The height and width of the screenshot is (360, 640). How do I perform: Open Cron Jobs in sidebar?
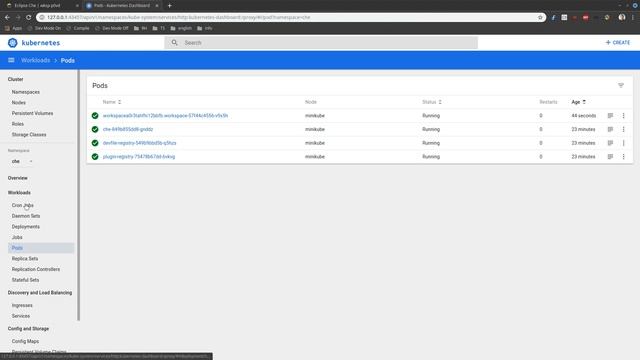pos(22,205)
